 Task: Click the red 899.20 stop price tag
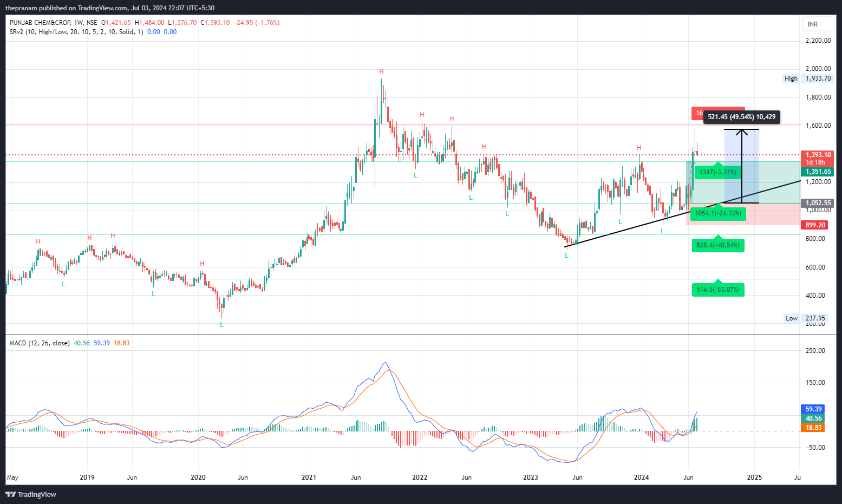click(815, 225)
